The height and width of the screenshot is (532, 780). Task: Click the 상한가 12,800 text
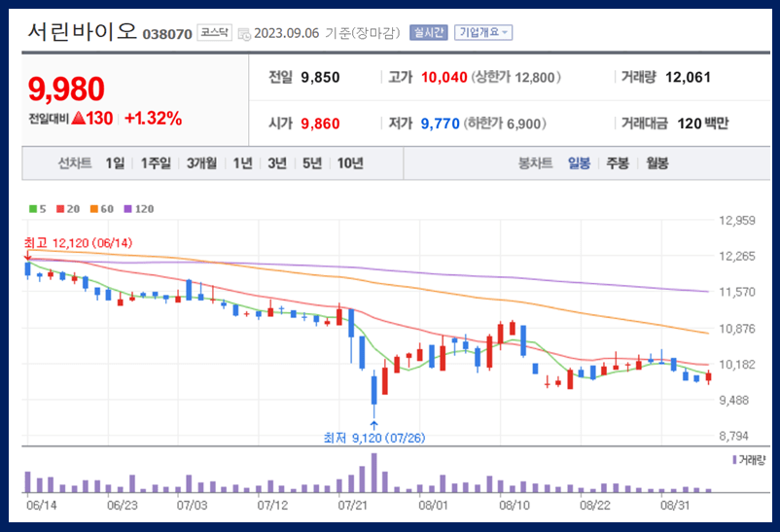[x=516, y=78]
